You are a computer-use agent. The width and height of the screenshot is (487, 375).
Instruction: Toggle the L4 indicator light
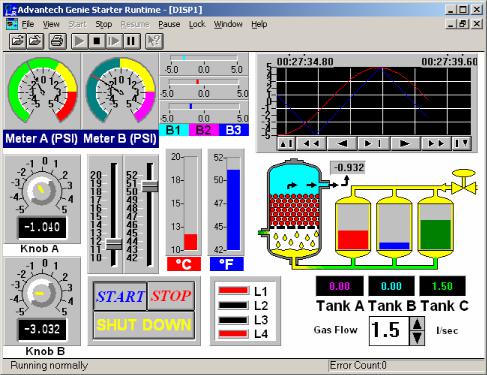233,334
